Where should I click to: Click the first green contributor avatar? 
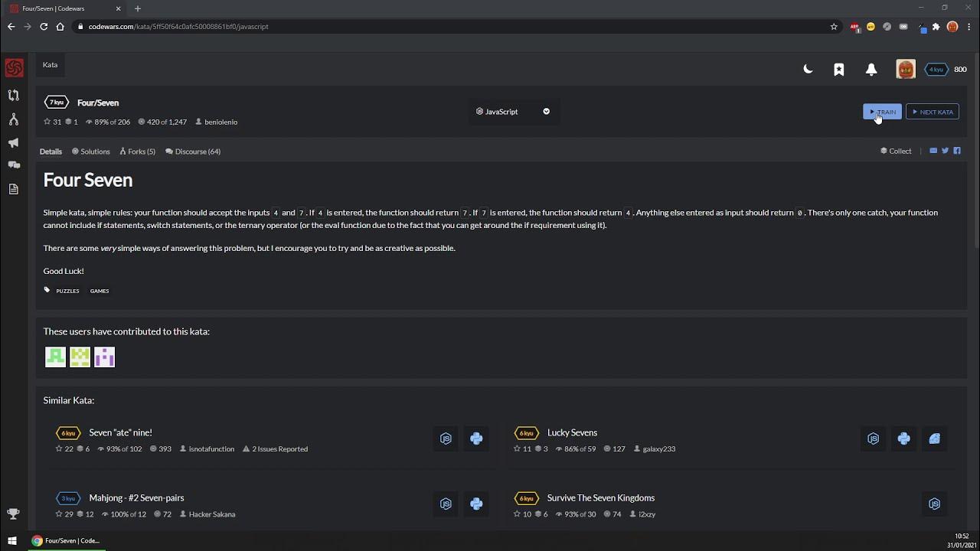coord(55,357)
